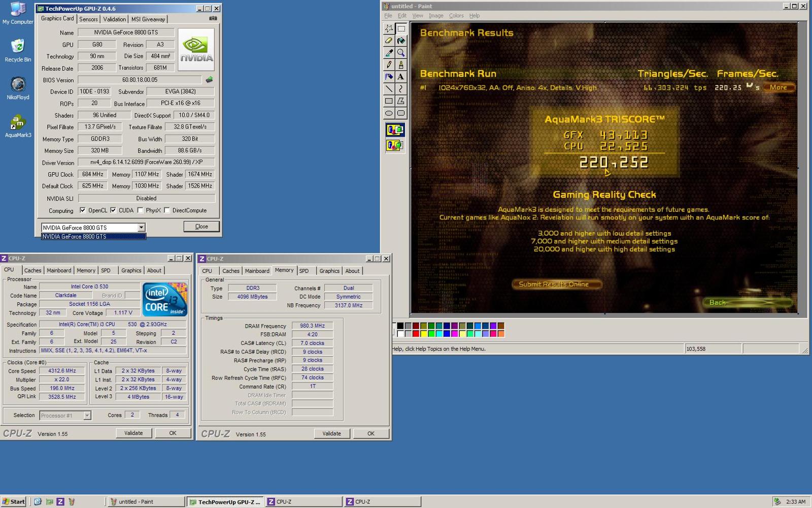Click the Close button in GPU-Z

[201, 227]
